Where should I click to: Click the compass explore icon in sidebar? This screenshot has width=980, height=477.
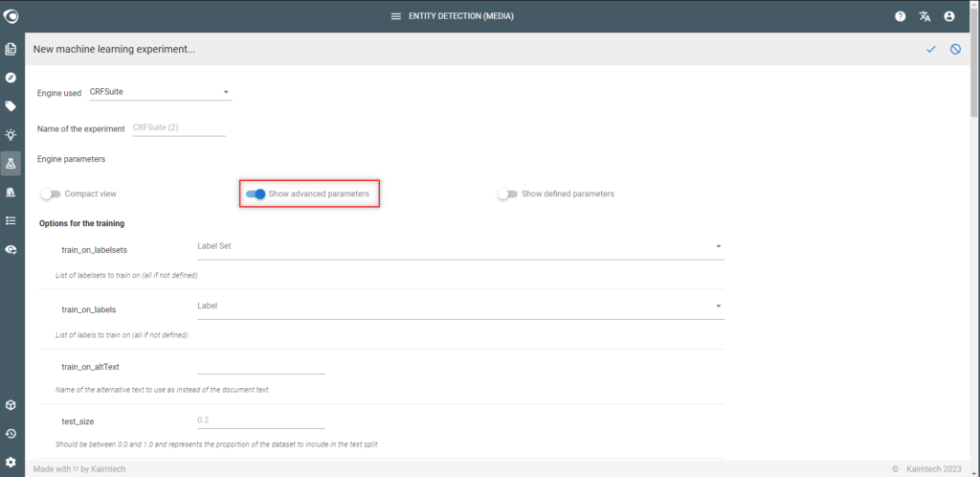[10, 78]
